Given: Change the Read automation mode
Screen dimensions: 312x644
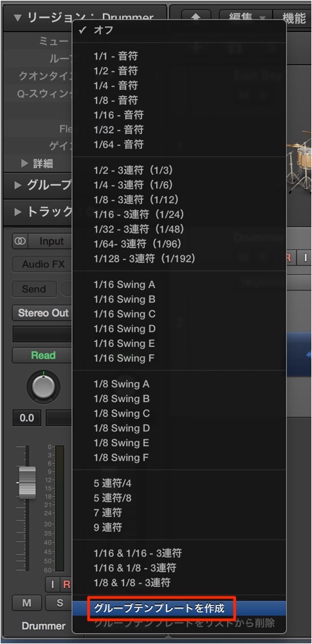Looking at the screenshot, I should tap(42, 355).
